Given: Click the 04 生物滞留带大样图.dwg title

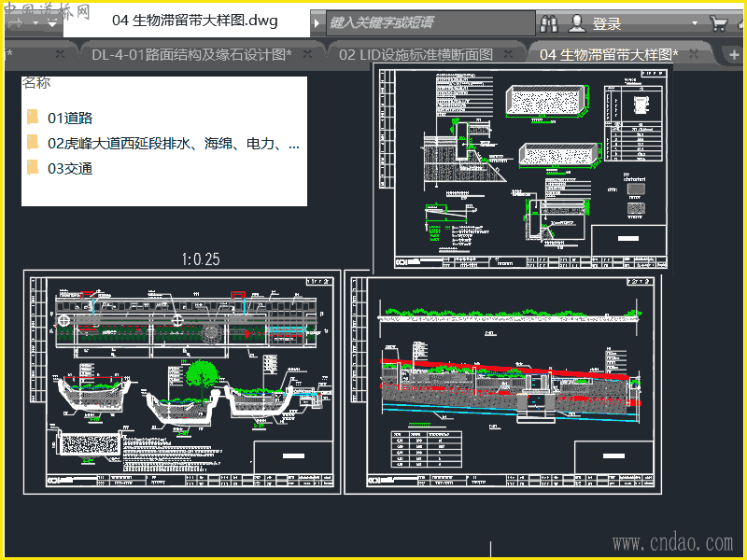Looking at the screenshot, I should point(194,21).
